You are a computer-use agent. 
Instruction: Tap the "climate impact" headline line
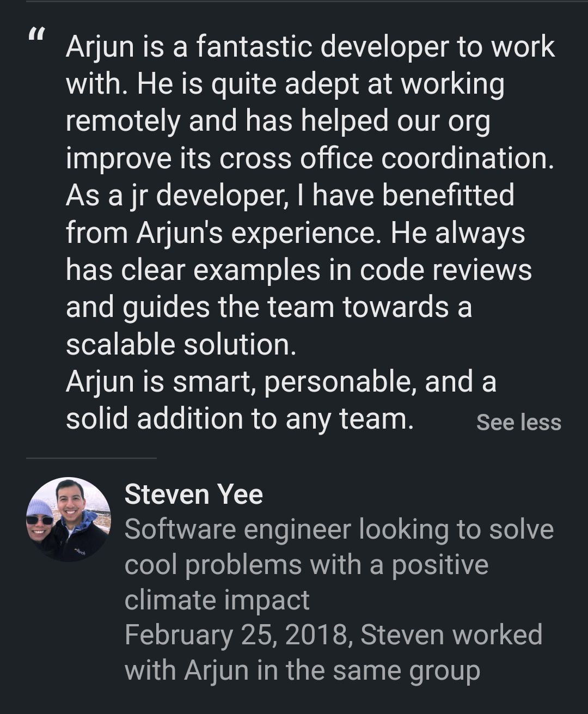(217, 600)
